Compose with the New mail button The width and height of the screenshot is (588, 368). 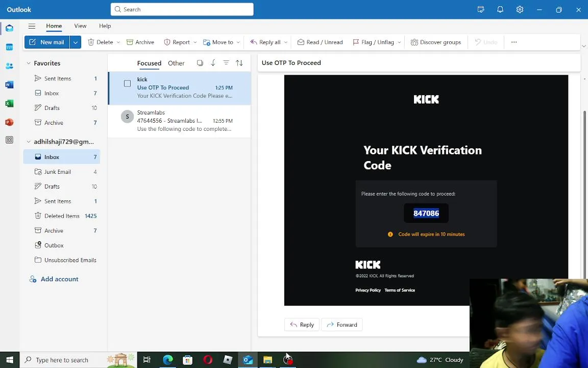pyautogui.click(x=47, y=42)
